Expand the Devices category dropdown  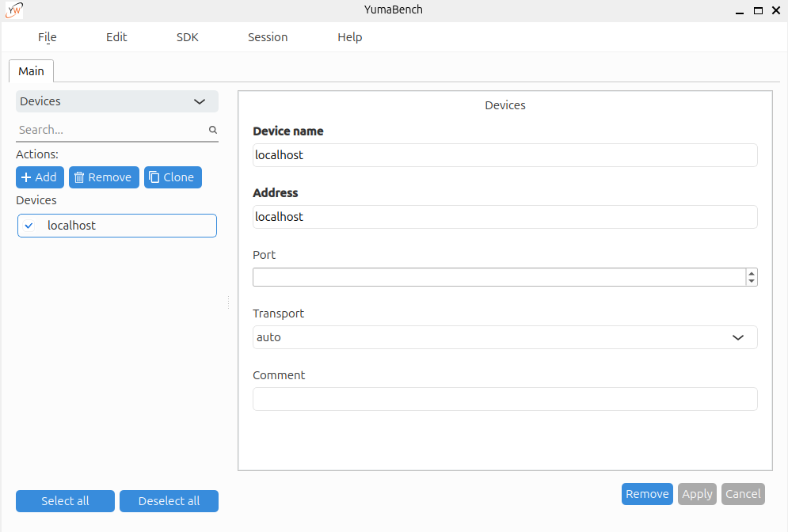[x=117, y=101]
